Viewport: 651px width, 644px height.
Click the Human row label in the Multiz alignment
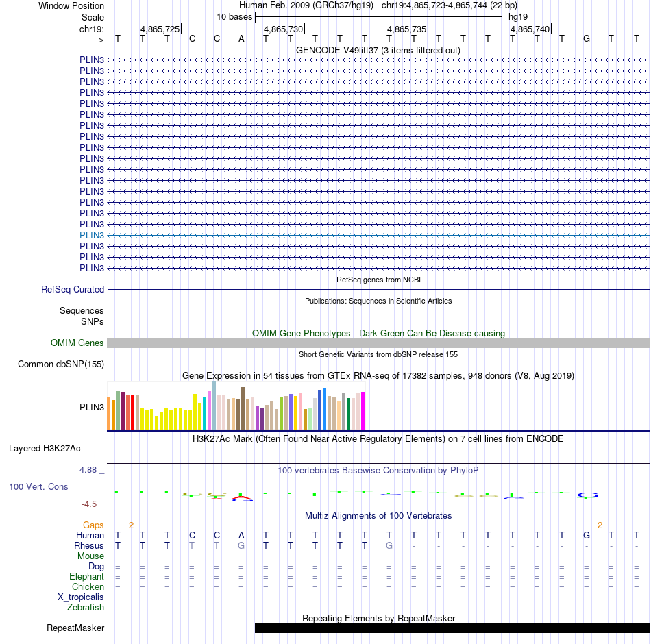[90, 535]
